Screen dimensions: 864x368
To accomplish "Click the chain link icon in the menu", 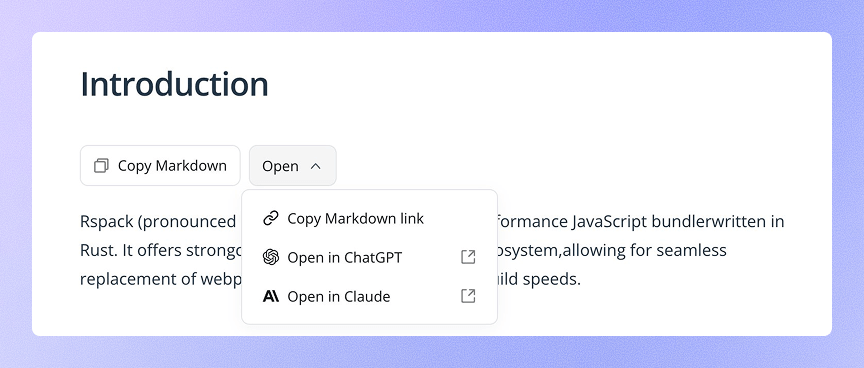I will pos(271,219).
